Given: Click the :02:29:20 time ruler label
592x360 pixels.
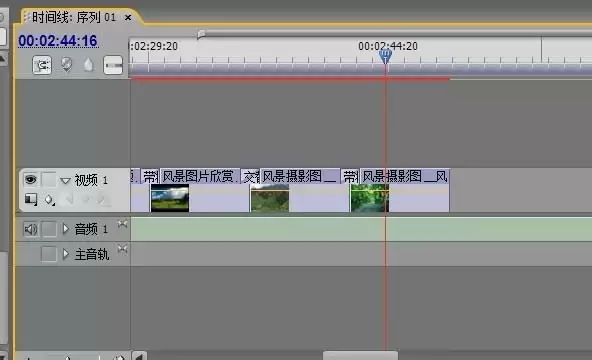Looking at the screenshot, I should [x=154, y=46].
